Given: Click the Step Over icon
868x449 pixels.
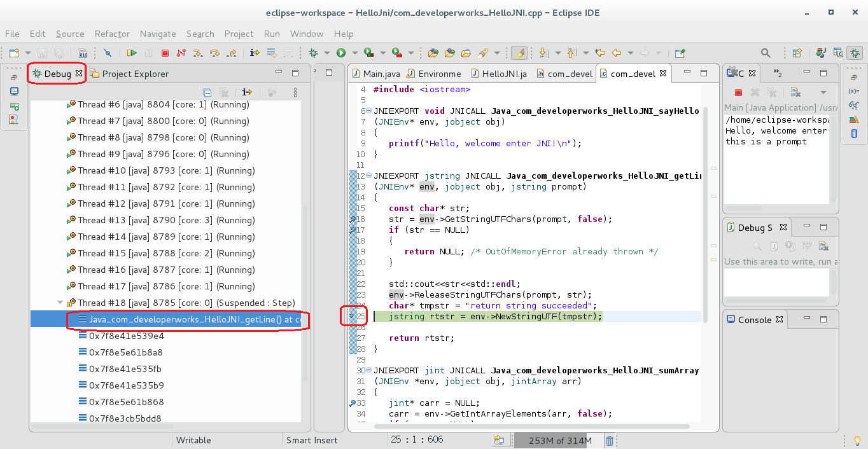Looking at the screenshot, I should [214, 53].
